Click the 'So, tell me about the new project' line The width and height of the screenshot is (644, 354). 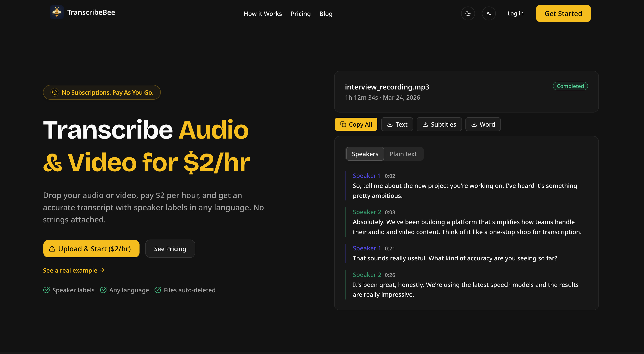coord(465,191)
